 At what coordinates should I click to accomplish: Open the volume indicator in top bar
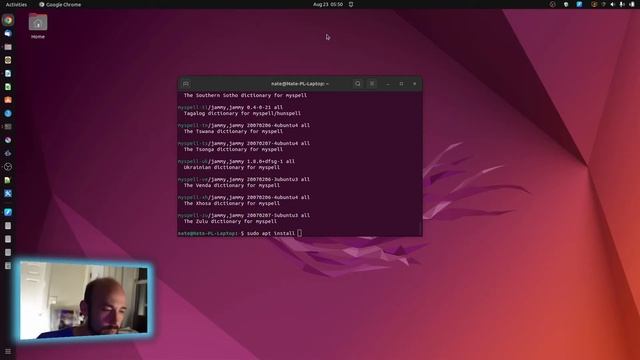click(612, 4)
